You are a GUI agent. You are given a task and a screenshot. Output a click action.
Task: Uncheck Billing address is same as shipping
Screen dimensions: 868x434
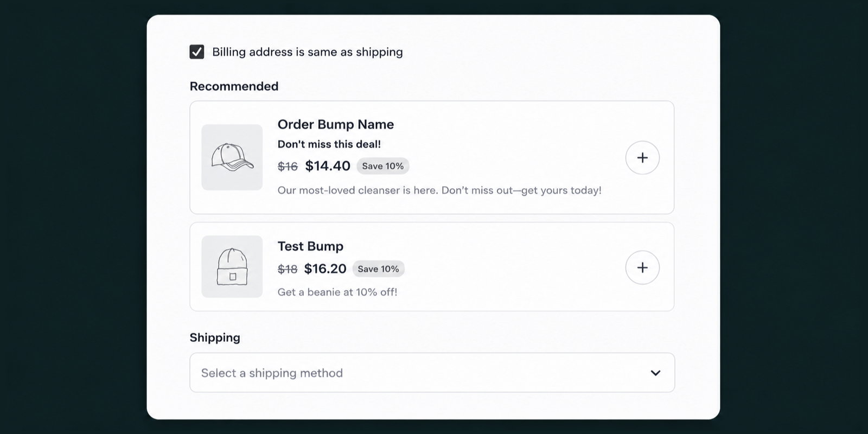pos(197,52)
